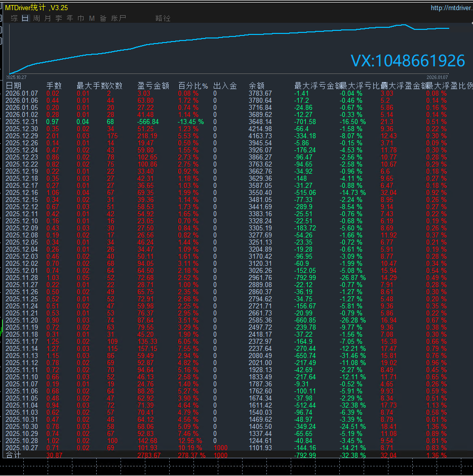Switch to the 账户 account tab

tap(119, 18)
